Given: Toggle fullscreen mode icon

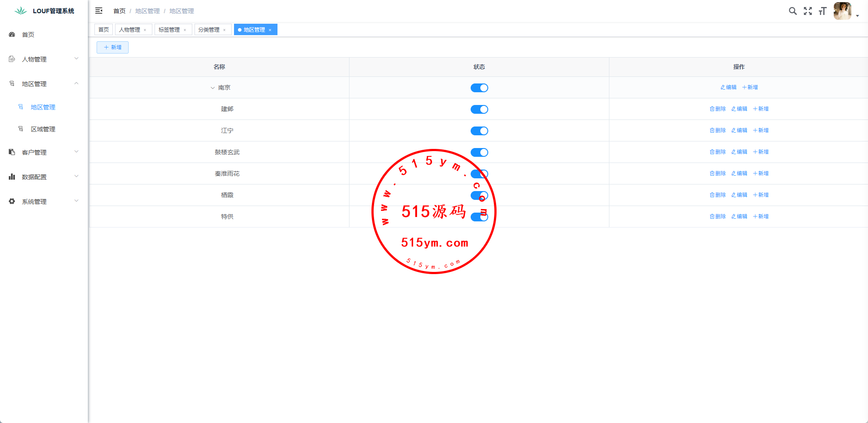Looking at the screenshot, I should (x=808, y=11).
